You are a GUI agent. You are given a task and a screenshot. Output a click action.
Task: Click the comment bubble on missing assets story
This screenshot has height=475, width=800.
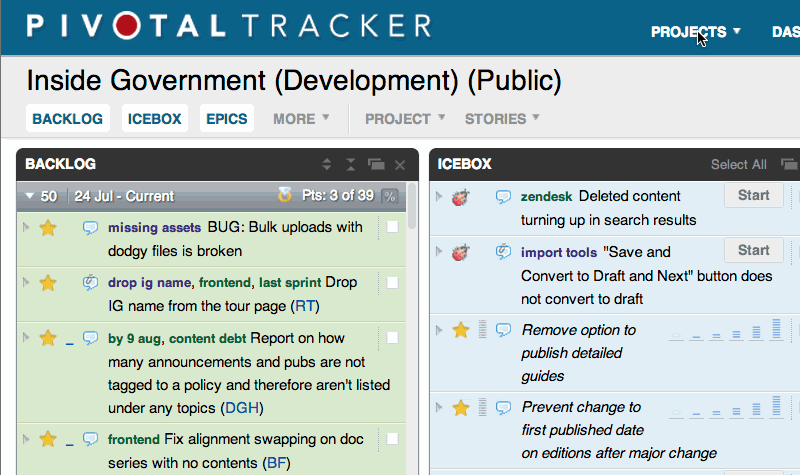coord(90,228)
